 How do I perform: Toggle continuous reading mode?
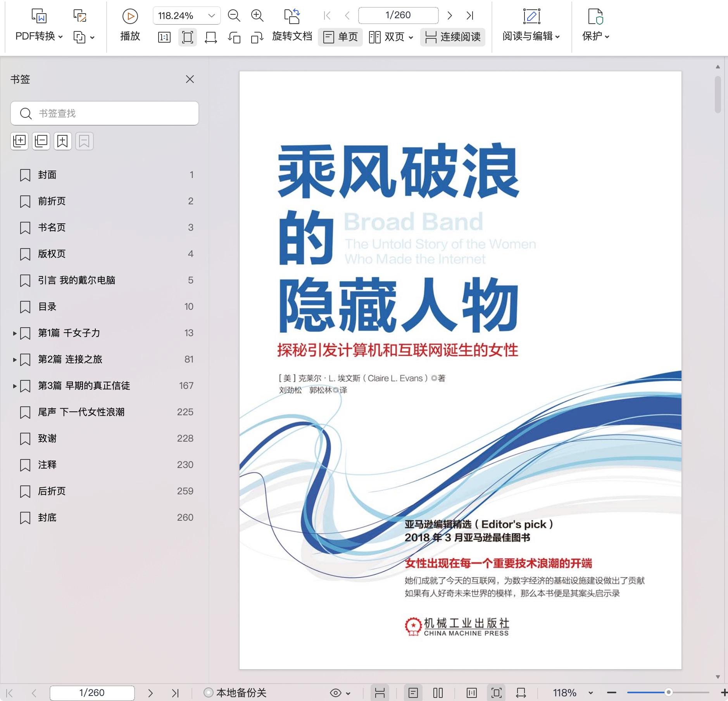(x=453, y=37)
